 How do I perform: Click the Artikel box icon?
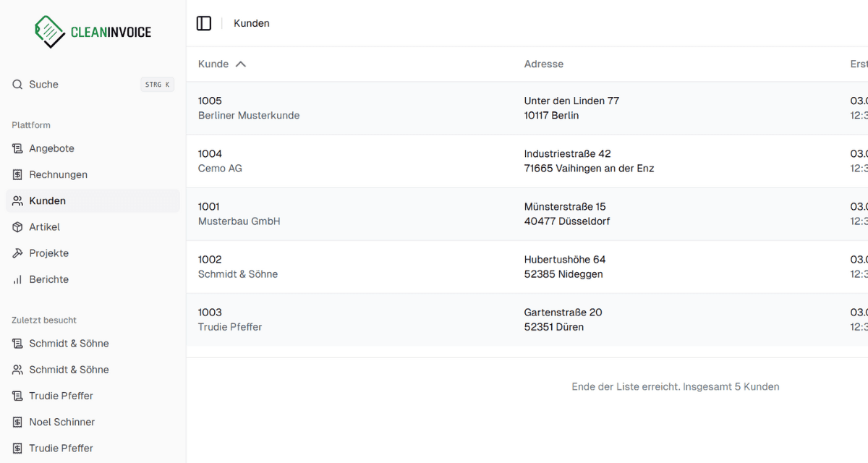17,227
